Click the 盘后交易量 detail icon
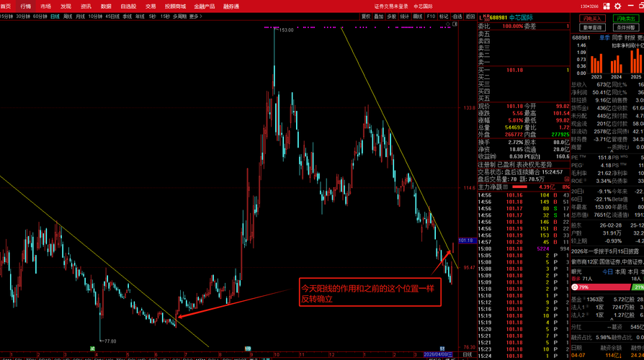Image resolution: width=644 pixels, height=360 pixels. (567, 179)
